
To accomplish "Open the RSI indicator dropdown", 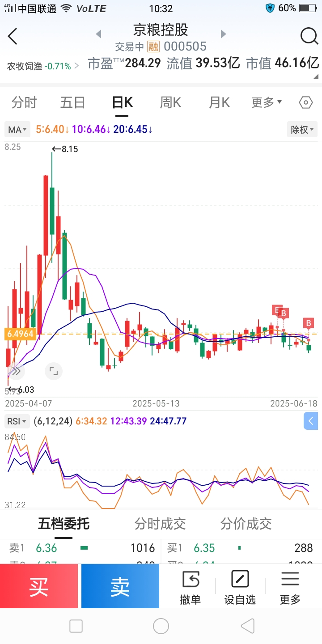I will (17, 421).
